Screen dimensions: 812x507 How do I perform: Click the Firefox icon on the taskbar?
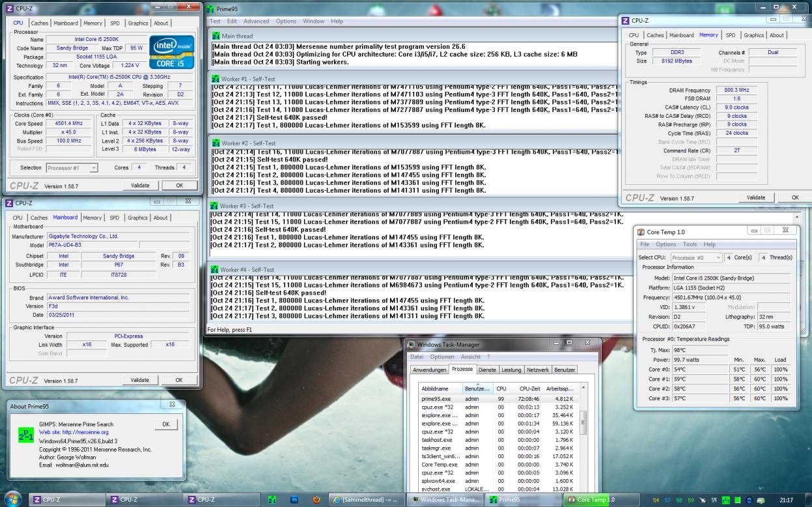coord(317,499)
